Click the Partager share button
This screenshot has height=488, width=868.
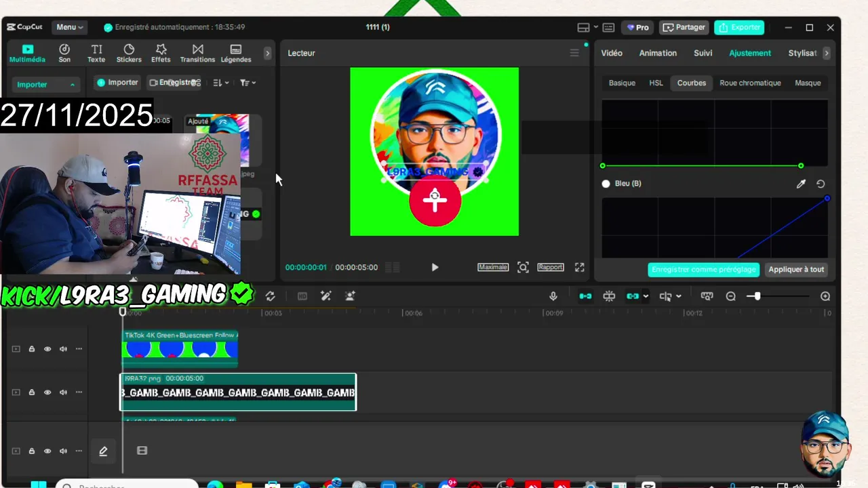(x=684, y=27)
